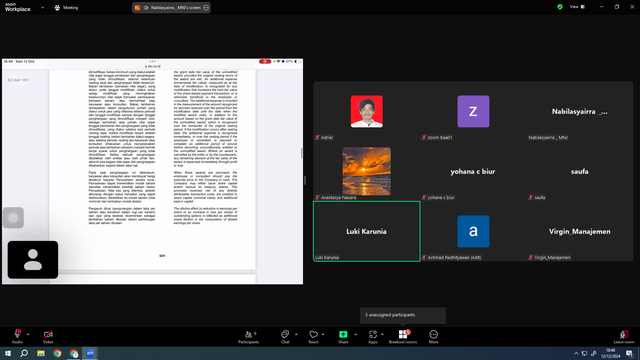
Task: Show hidden system tray icons
Action: pos(576,353)
